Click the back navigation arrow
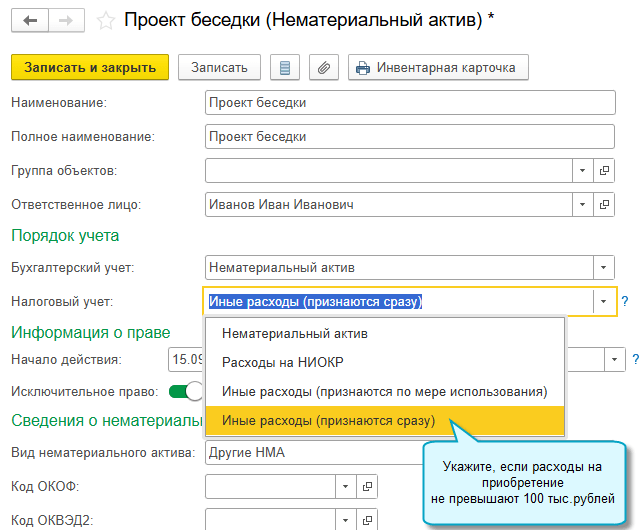 click(x=29, y=19)
